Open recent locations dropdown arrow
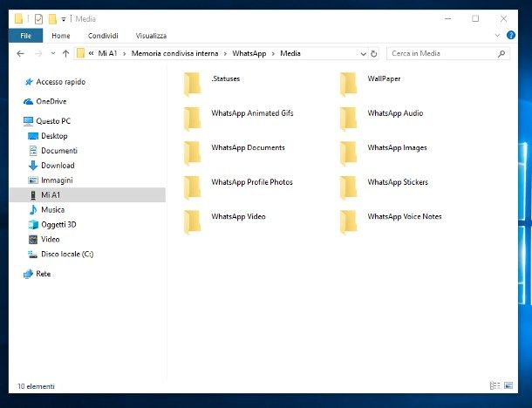This screenshot has width=532, height=408. [53, 53]
